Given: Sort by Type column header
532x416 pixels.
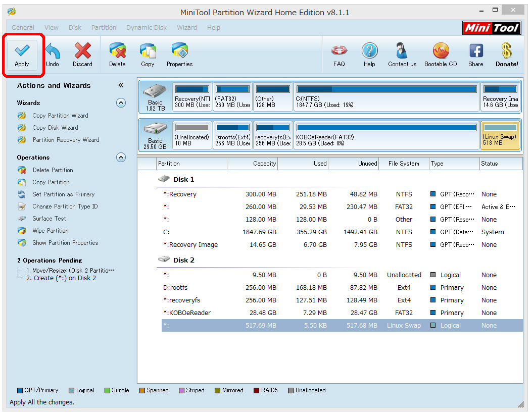Looking at the screenshot, I should (x=454, y=164).
